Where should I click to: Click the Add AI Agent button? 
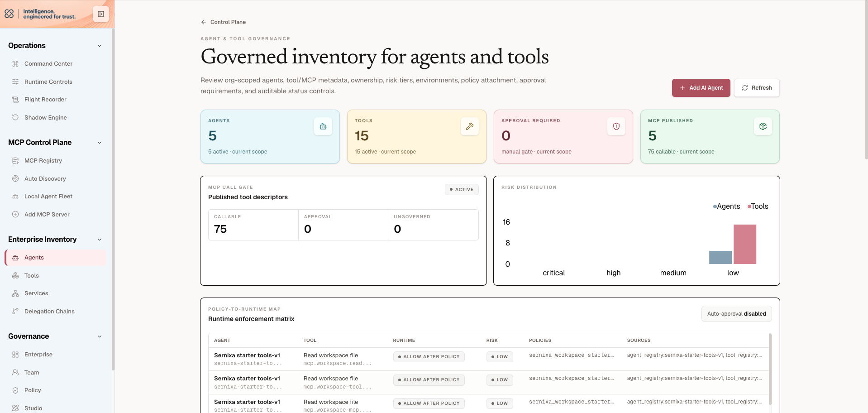pos(701,88)
